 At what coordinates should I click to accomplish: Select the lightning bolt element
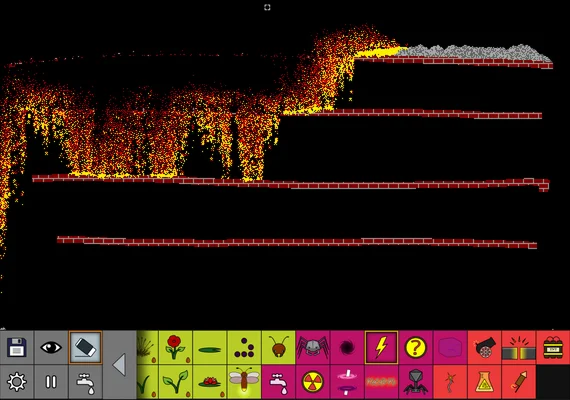pos(381,347)
